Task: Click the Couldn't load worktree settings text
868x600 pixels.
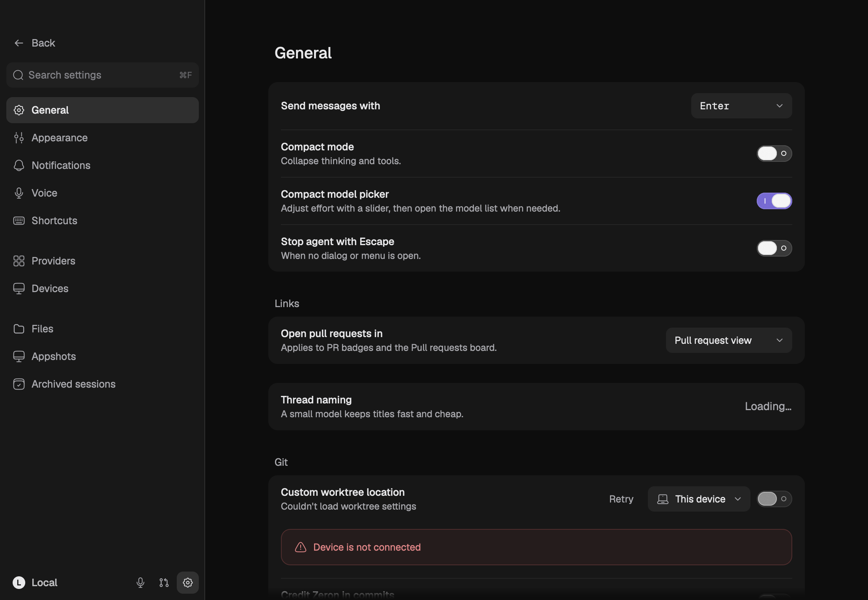Action: coord(348,506)
